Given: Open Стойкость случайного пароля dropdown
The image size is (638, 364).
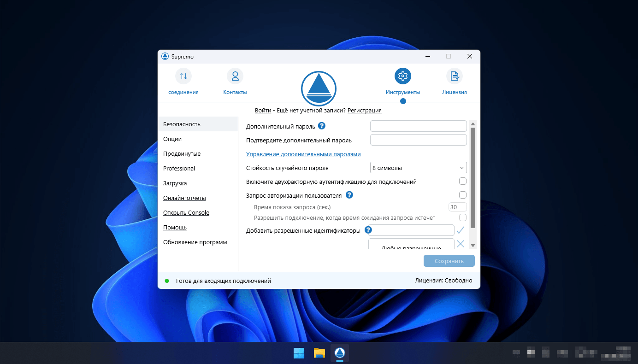Looking at the screenshot, I should (x=419, y=168).
